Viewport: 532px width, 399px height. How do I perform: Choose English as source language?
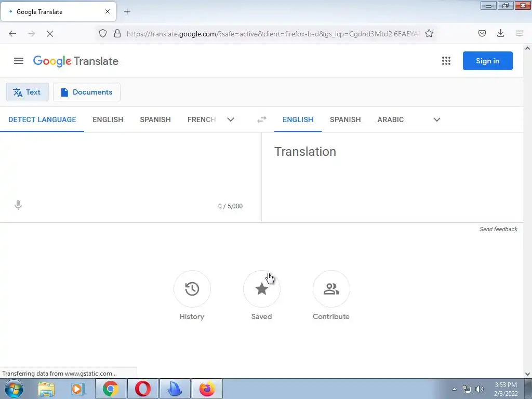pyautogui.click(x=108, y=119)
